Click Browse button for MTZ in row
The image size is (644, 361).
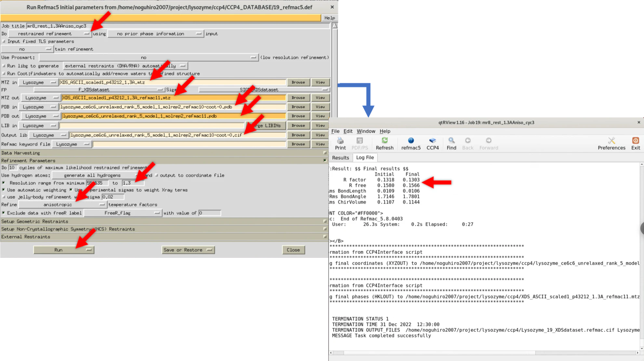298,82
